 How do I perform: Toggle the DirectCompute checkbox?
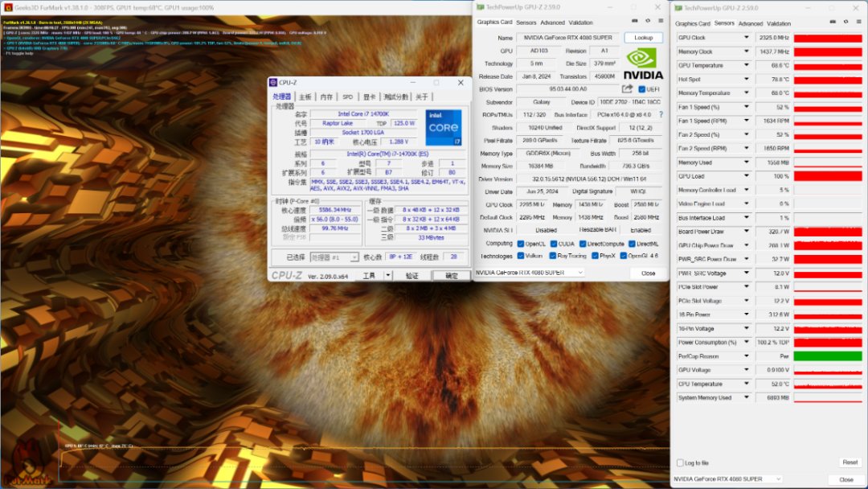tap(583, 244)
